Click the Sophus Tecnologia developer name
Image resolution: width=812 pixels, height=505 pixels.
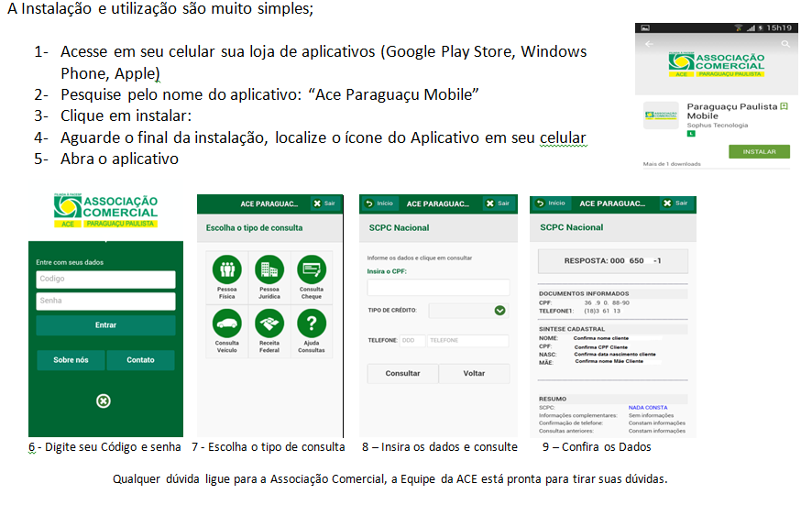[x=718, y=126]
